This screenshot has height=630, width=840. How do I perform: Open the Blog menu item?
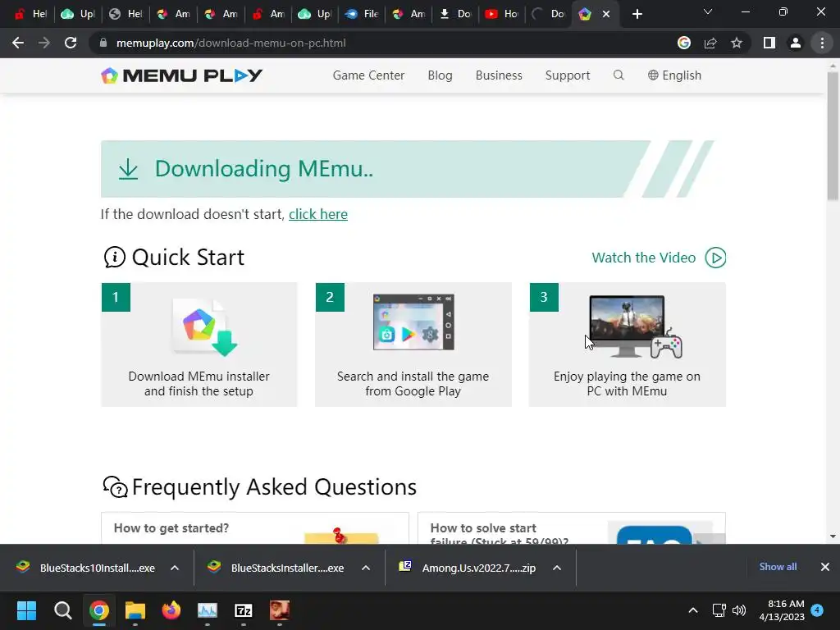(440, 75)
